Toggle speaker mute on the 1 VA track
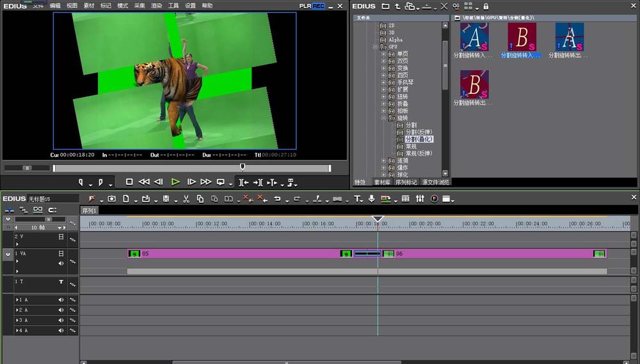The height and width of the screenshot is (364, 640). coord(62,263)
